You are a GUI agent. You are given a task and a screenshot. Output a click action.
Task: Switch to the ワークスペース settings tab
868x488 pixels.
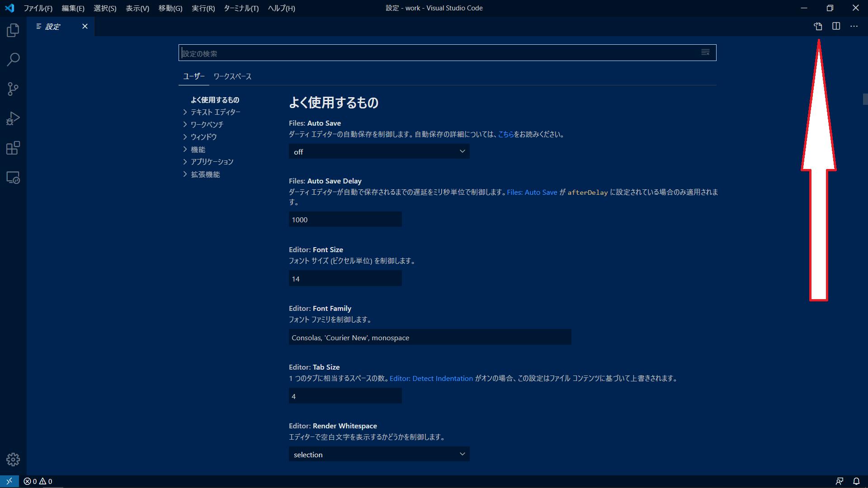232,76
